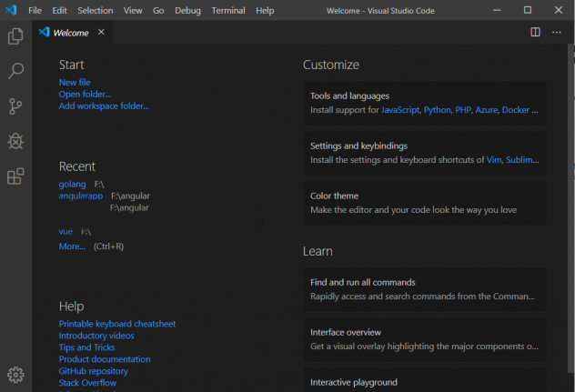Open the Explorer view in activity bar
The width and height of the screenshot is (575, 392).
click(x=15, y=36)
